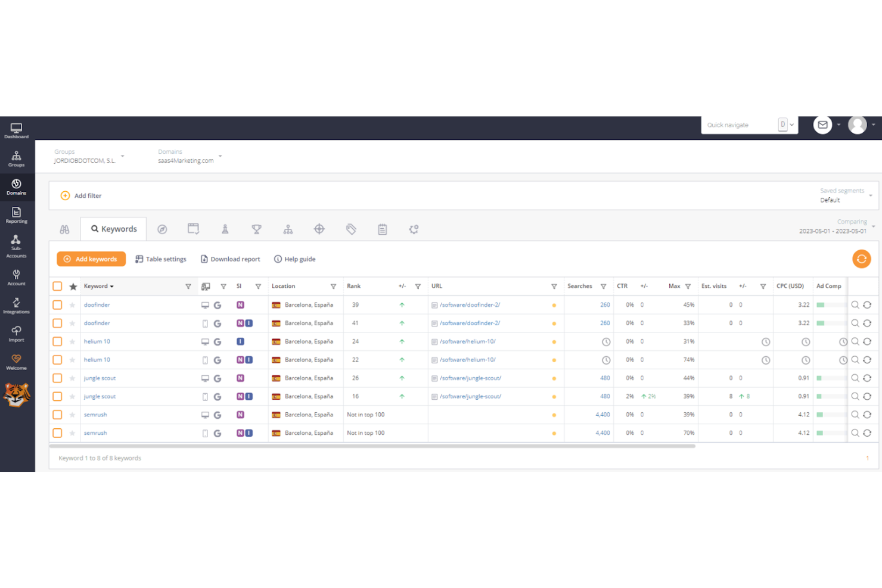Open the gear settings tab icon
Image resolution: width=882 pixels, height=588 pixels.
coord(414,229)
